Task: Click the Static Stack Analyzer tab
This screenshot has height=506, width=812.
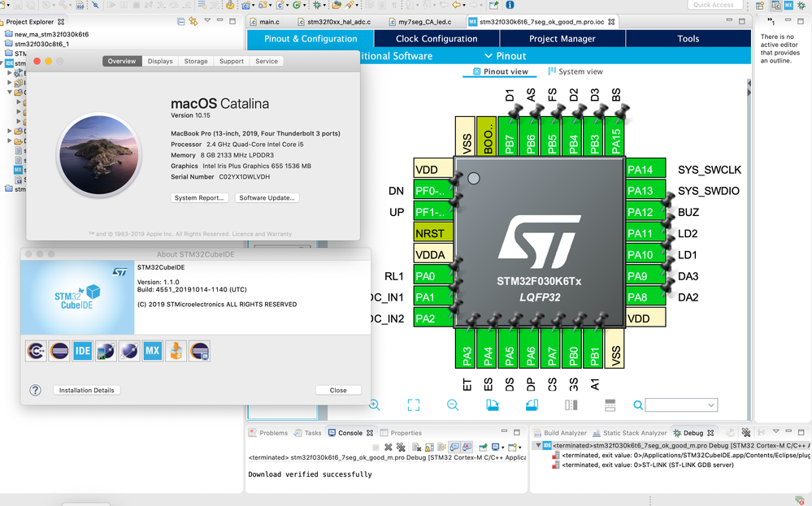Action: pos(629,433)
